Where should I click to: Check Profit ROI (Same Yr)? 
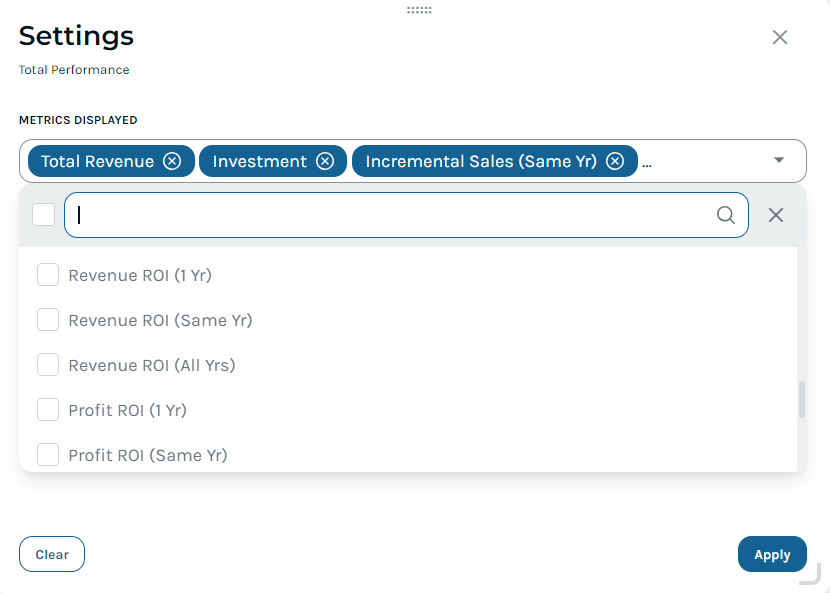click(x=48, y=455)
